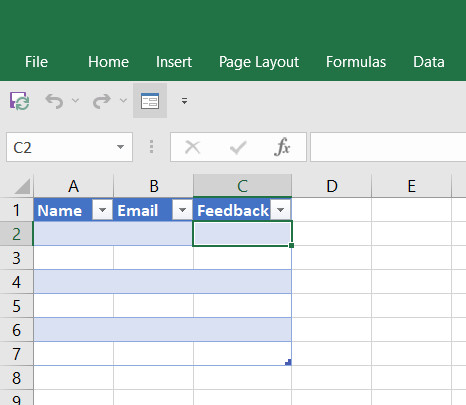Undo the last action
Image resolution: width=466 pixels, height=405 pixels.
pos(54,101)
